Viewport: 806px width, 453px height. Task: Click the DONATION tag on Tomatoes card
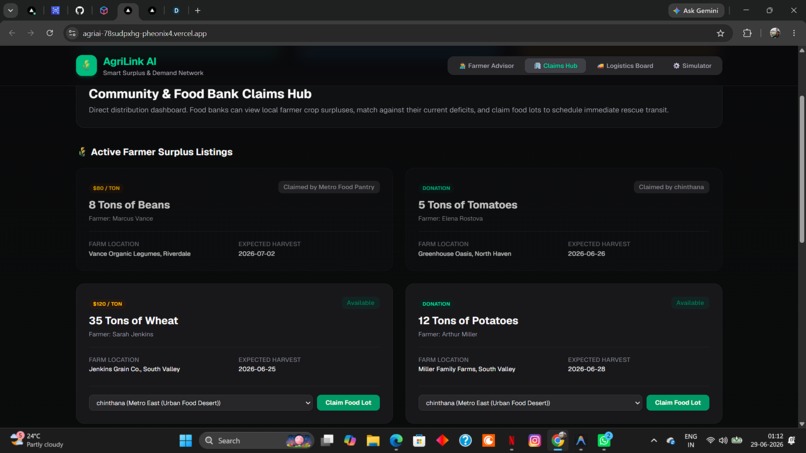coord(436,188)
